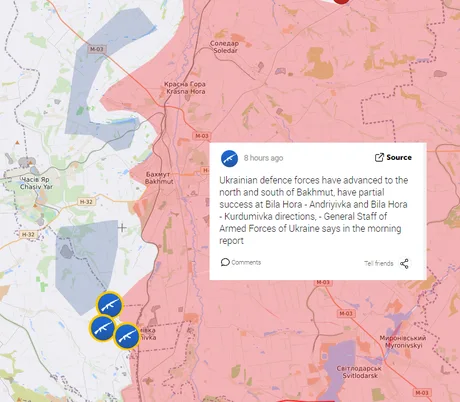Click the comments speech bubble icon
The width and height of the screenshot is (460, 402).
click(225, 262)
